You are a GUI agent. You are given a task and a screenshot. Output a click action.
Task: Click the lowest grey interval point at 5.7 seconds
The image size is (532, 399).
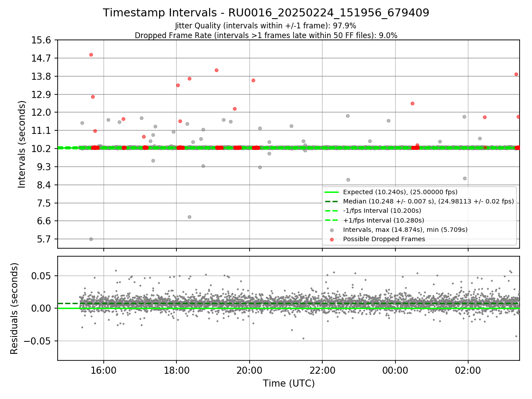91,239
